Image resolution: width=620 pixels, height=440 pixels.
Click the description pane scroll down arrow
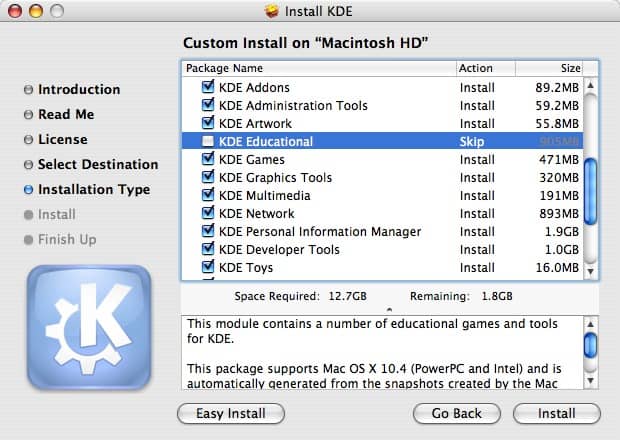(x=590, y=381)
